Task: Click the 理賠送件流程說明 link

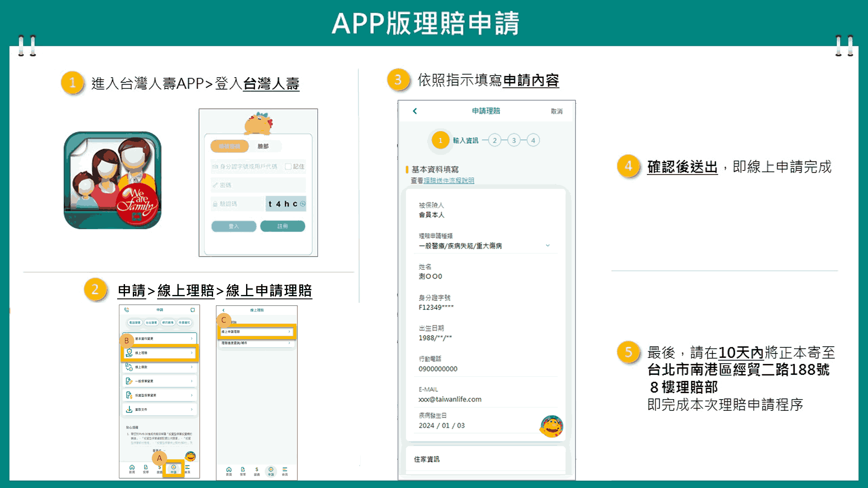Action: pos(449,180)
